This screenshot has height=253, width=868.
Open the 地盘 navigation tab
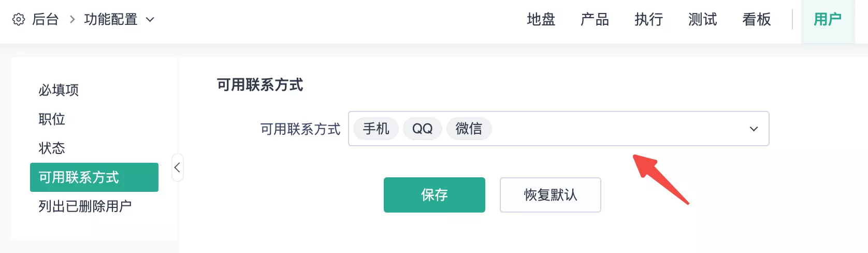point(541,20)
